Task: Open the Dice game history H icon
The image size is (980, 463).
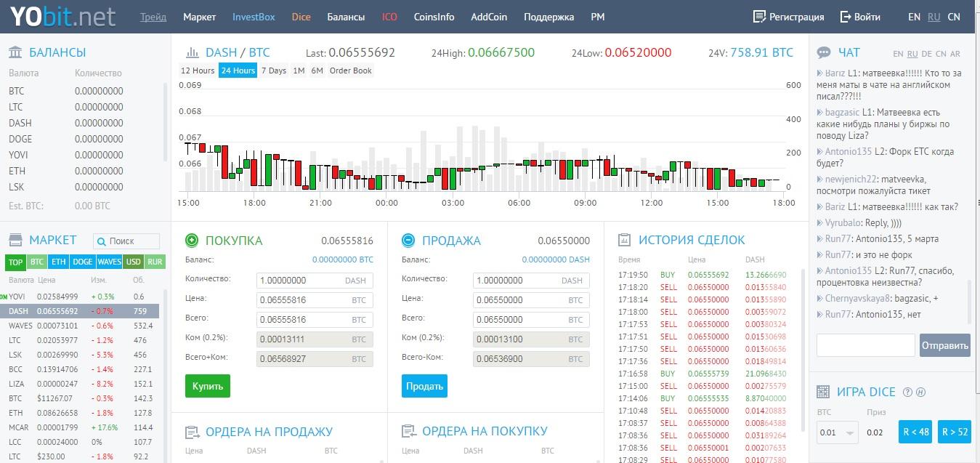Action: pyautogui.click(x=920, y=392)
